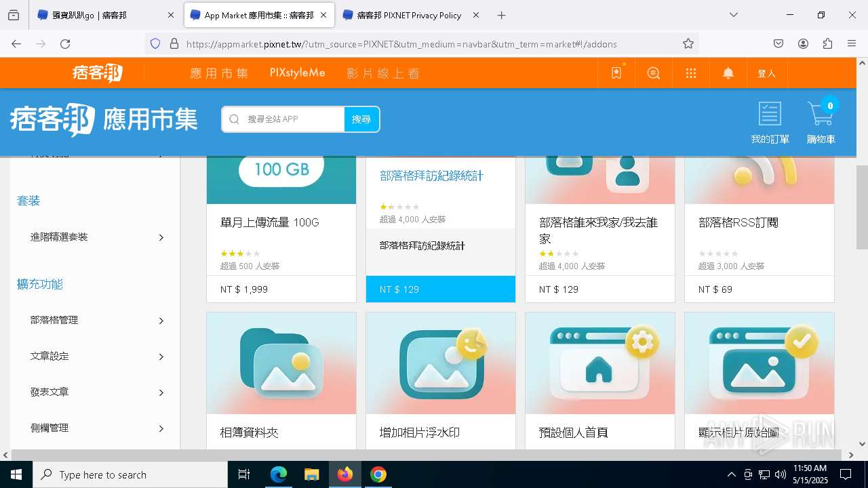Open the Firefox hamburger menu

coord(852,43)
